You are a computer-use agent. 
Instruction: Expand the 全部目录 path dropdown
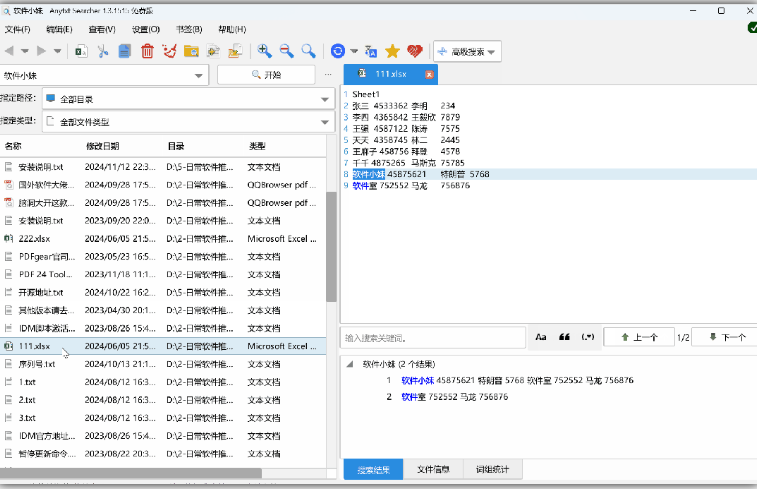click(x=325, y=99)
